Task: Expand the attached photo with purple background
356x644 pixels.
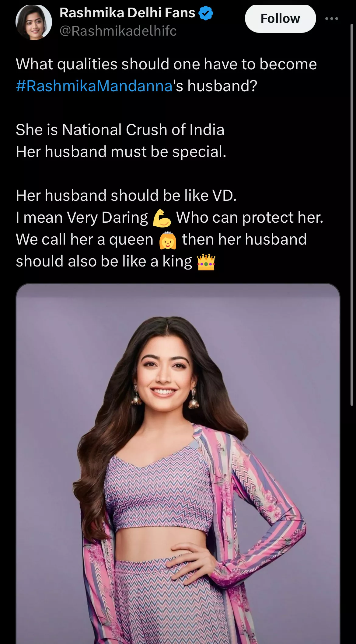Action: (x=178, y=464)
